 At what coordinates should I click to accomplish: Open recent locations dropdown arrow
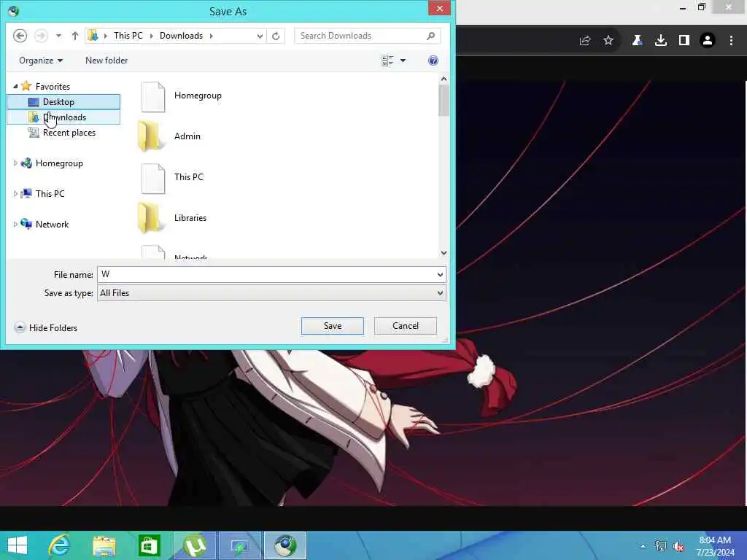click(x=58, y=36)
